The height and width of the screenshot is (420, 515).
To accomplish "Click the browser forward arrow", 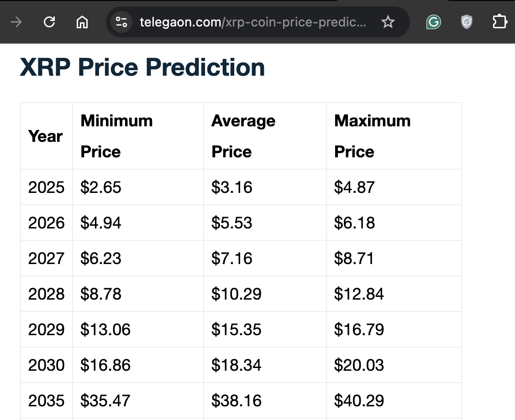I will 16,22.
